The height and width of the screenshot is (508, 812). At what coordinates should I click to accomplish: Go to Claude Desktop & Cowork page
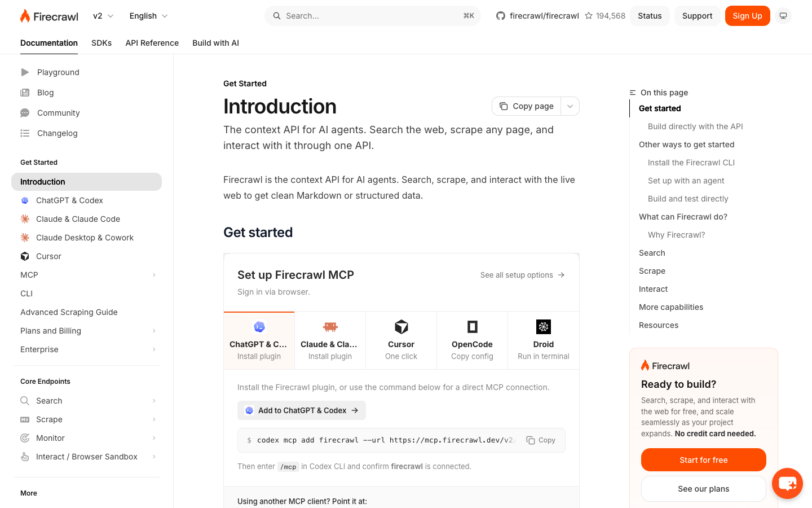[x=86, y=238]
